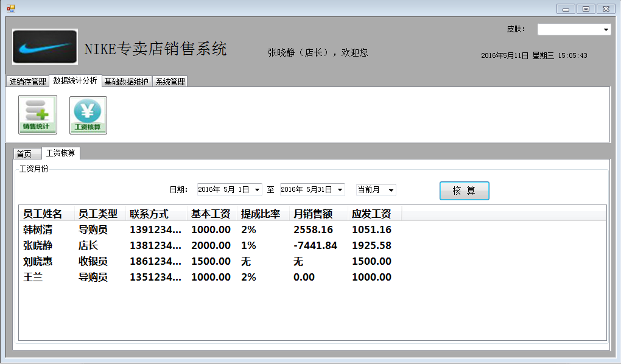621x364 pixels.
Task: Open the start date picker arrow for 2016年5月1日
Action: 257,190
